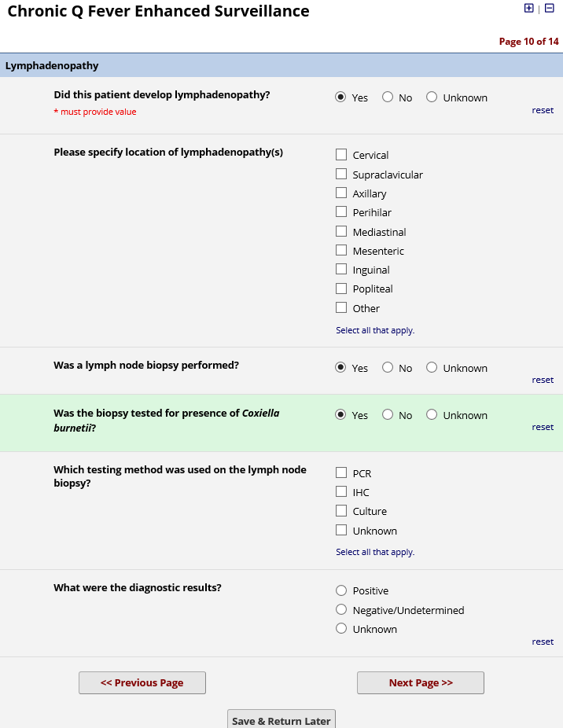Screen dimensions: 563x728
Task: Check the IHC testing method
Action: (x=341, y=491)
